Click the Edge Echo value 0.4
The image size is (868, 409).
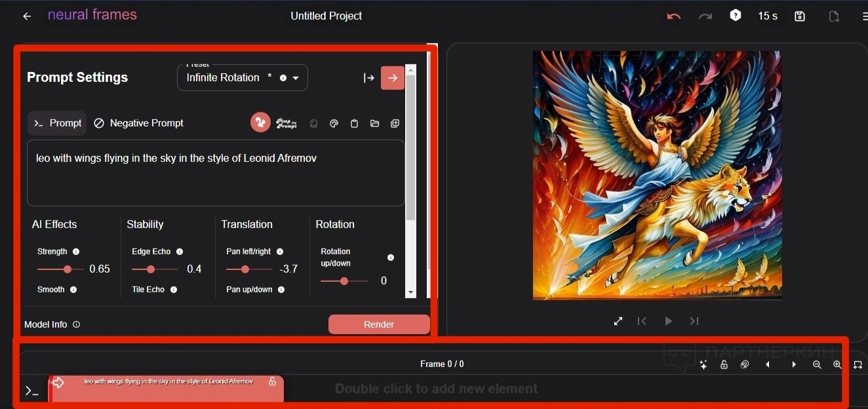pyautogui.click(x=194, y=269)
